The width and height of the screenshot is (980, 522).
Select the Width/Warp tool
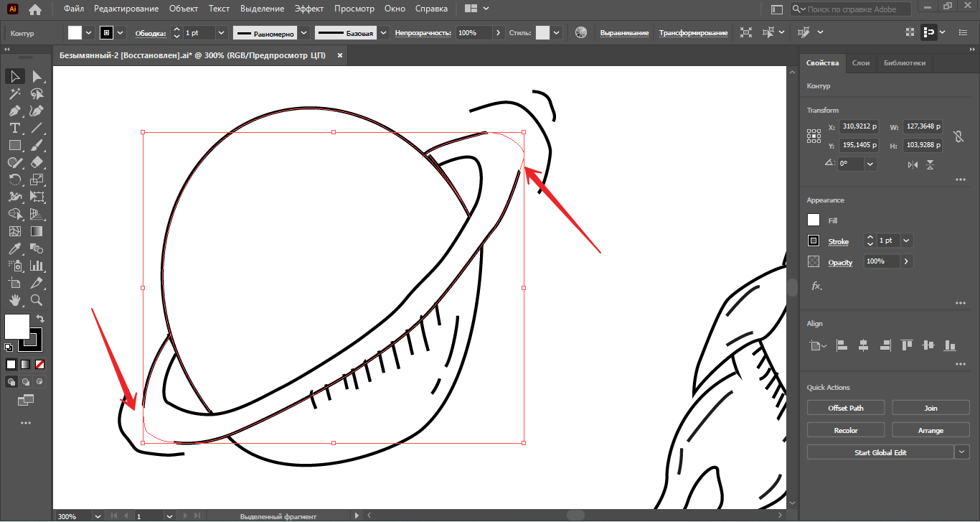[15, 197]
